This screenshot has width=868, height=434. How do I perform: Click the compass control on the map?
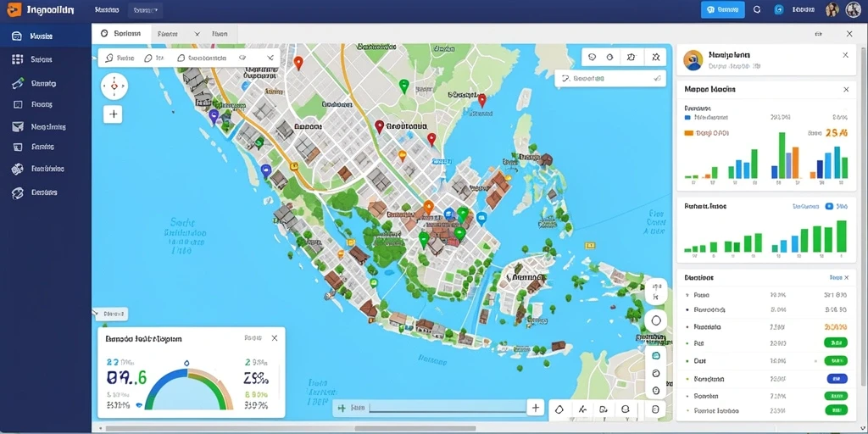[x=114, y=86]
